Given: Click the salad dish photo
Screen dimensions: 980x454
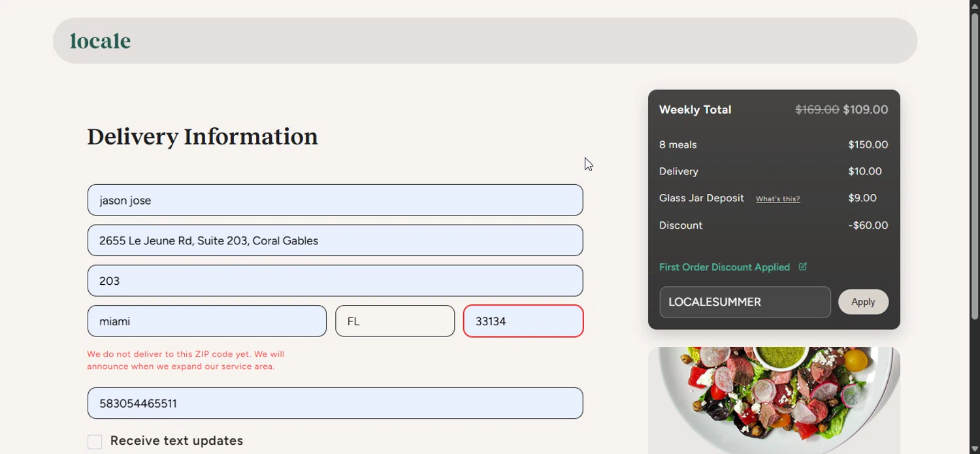Looking at the screenshot, I should click(774, 400).
